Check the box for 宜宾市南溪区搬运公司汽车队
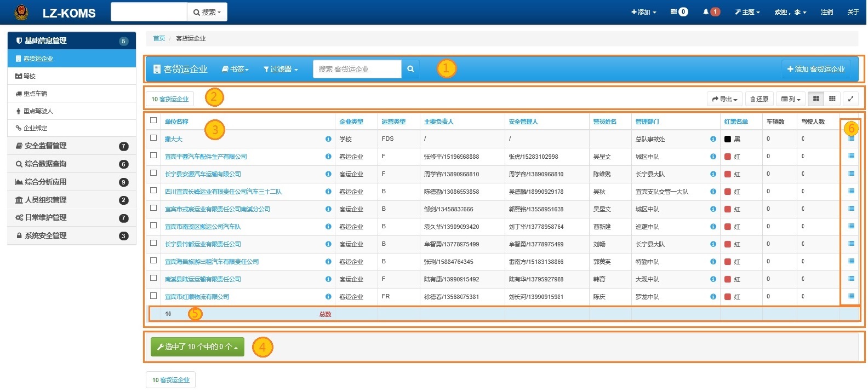Viewport: 868px width, 392px height. (x=153, y=226)
